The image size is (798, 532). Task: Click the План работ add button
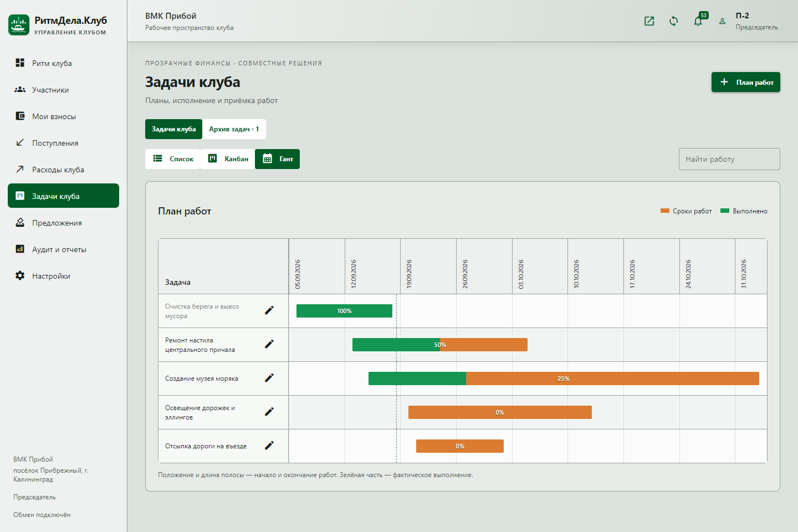click(745, 82)
